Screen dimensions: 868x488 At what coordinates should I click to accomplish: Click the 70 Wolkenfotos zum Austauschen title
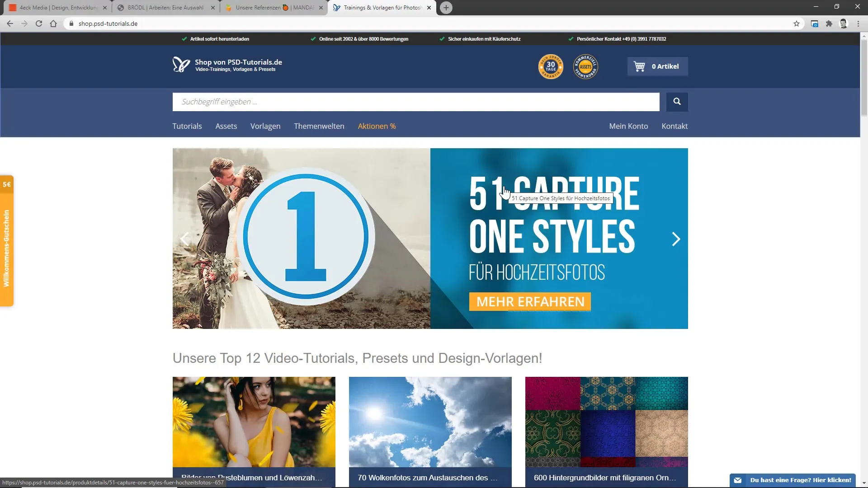coord(427,478)
